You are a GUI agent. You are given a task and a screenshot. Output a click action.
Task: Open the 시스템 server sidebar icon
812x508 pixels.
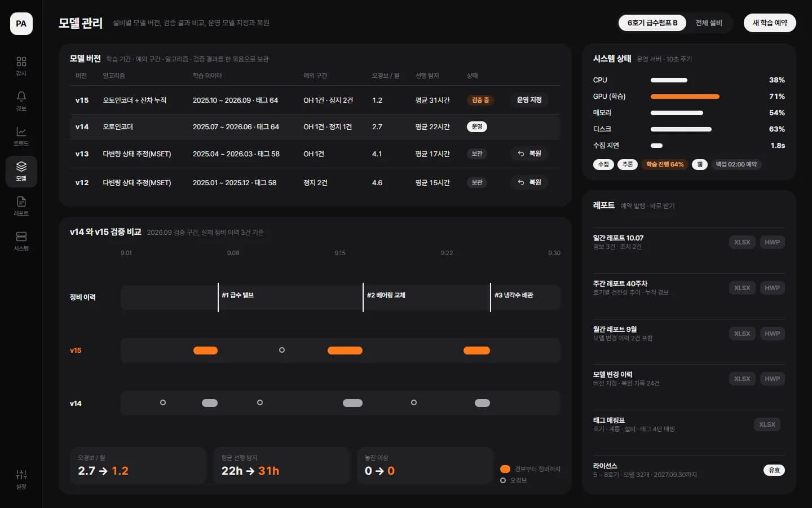pos(21,241)
